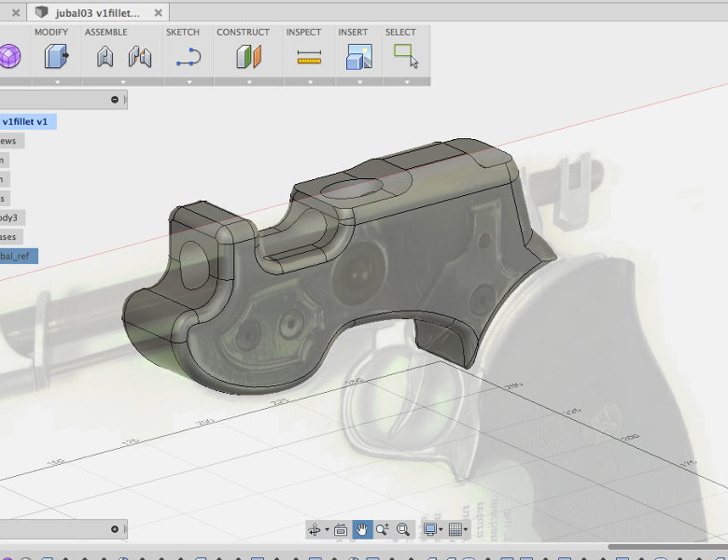The image size is (728, 560).
Task: Open the Grid and Snaps icon
Action: (x=455, y=530)
